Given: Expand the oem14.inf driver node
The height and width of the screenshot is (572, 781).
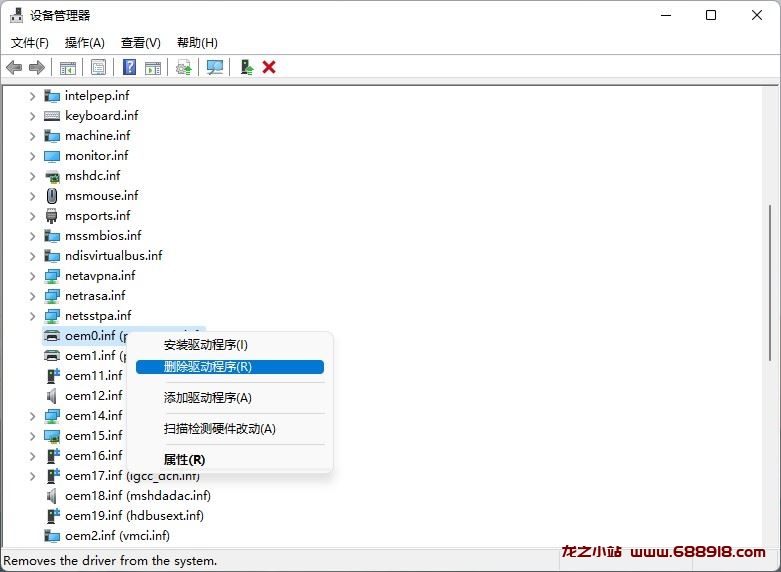Looking at the screenshot, I should point(32,416).
